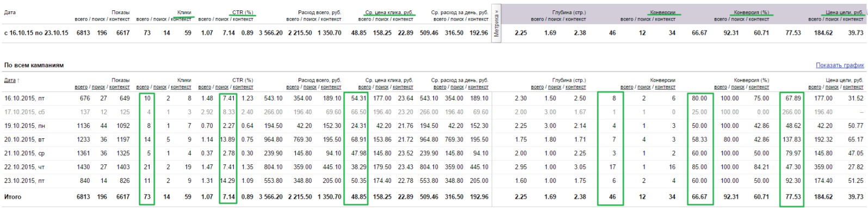Click impressions value 1136
This screenshot has width=868, height=208.
(x=83, y=126)
